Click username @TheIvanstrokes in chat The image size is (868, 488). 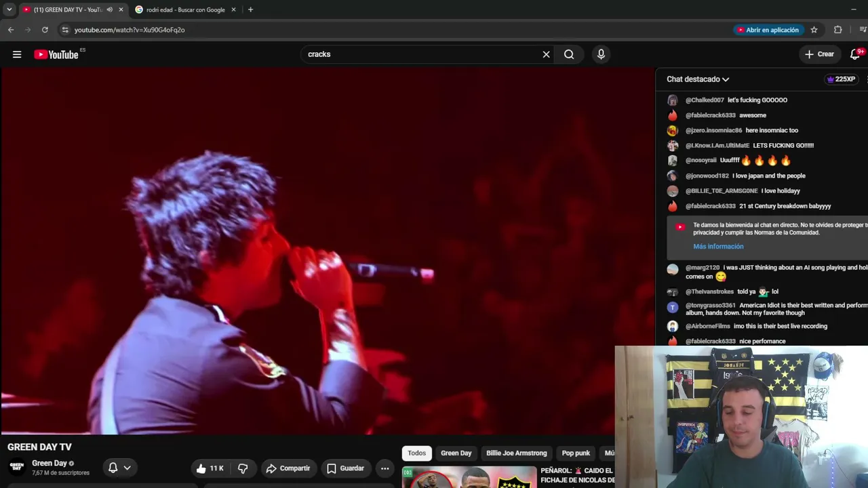pos(710,292)
